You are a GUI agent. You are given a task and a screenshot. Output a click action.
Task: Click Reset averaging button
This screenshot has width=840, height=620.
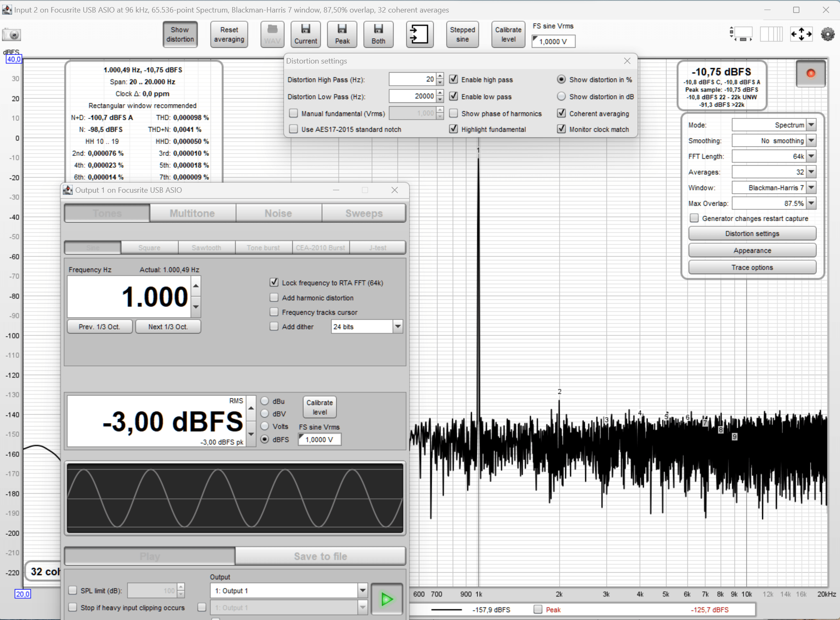(229, 34)
